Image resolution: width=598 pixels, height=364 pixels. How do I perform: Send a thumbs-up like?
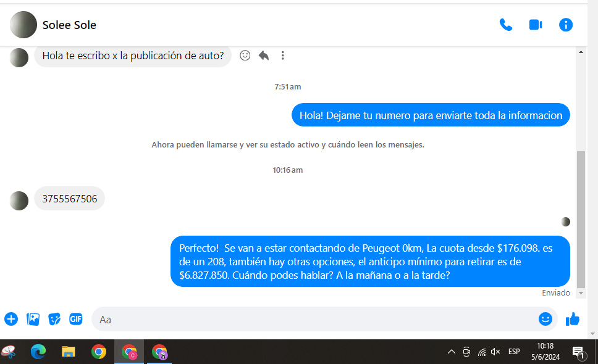(x=573, y=319)
